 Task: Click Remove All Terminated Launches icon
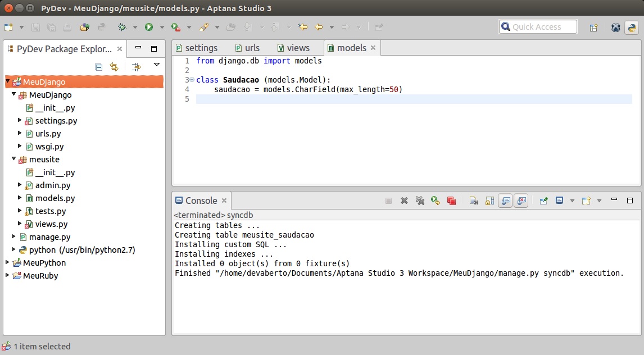click(419, 201)
